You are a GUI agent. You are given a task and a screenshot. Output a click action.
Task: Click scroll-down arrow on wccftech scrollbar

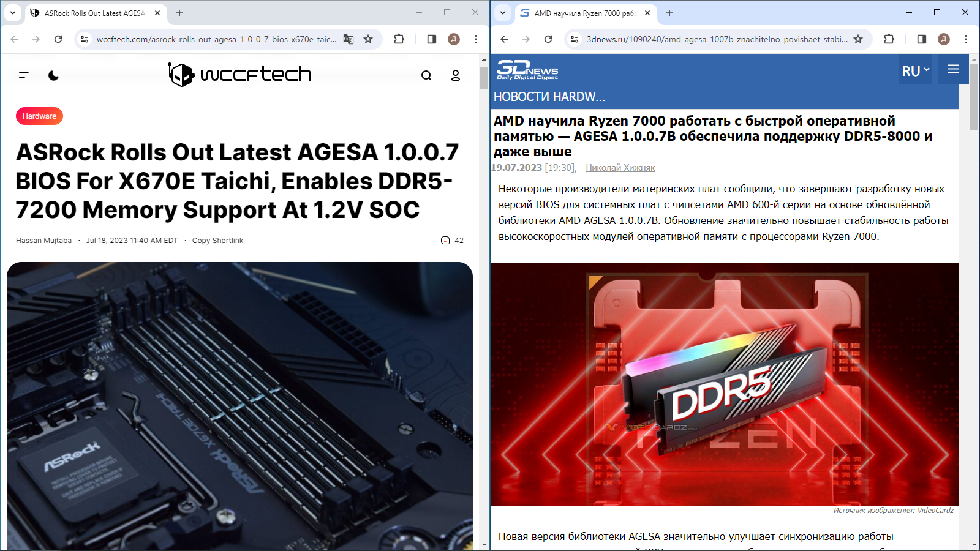coord(484,545)
